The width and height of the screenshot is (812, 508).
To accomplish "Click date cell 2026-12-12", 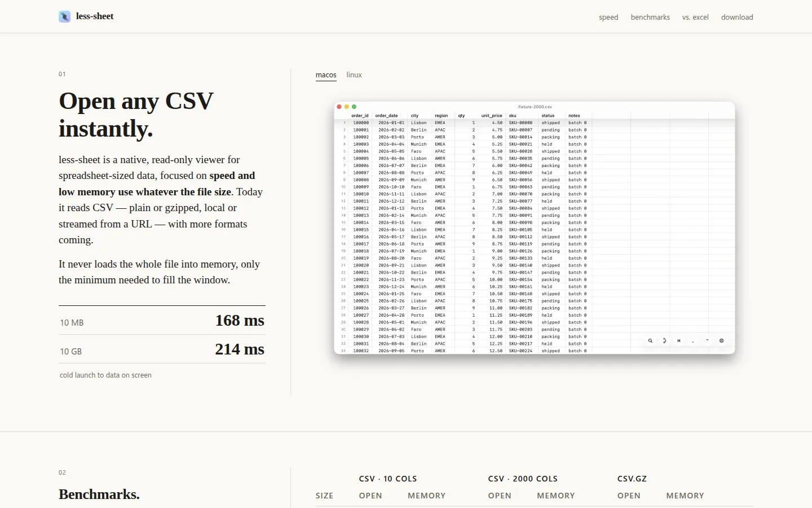I will (391, 201).
